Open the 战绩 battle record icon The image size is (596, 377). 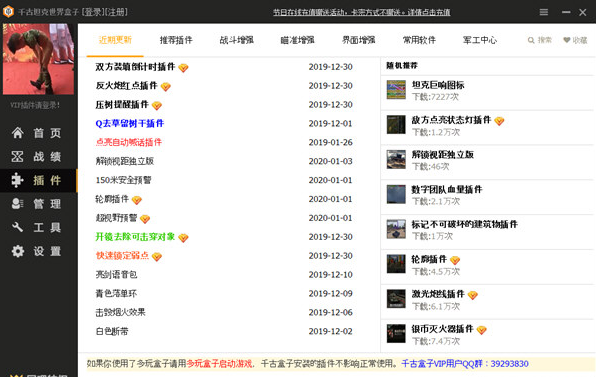17,157
